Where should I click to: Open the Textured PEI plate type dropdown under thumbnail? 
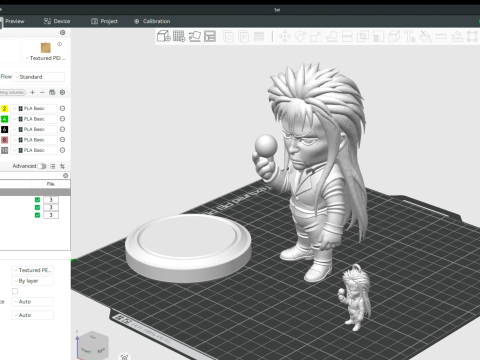coord(45,58)
